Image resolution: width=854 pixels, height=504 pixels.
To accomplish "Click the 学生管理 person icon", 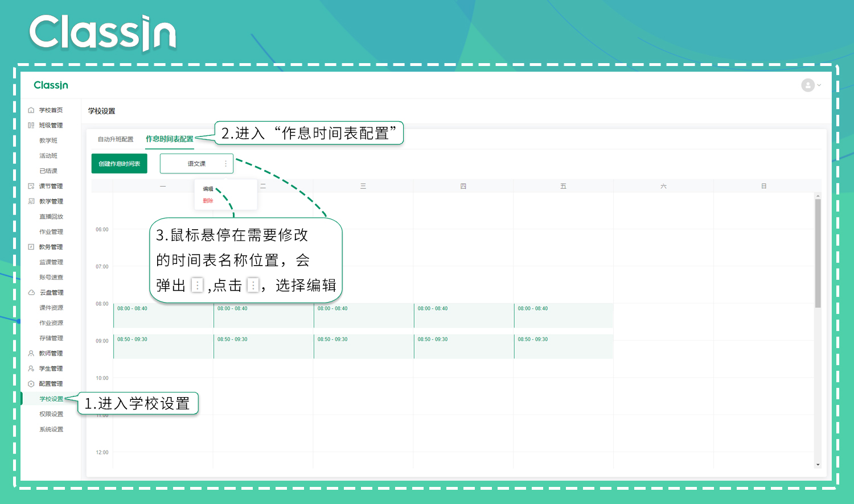I will coord(31,369).
